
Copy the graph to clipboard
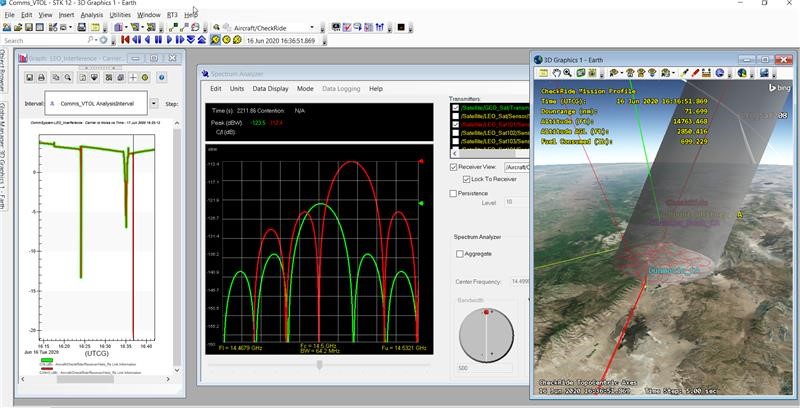[55, 78]
